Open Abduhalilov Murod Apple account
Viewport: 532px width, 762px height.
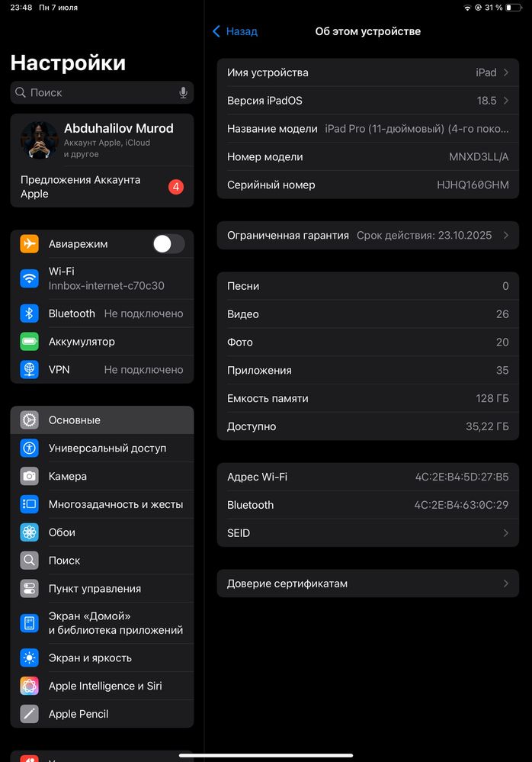[102, 140]
